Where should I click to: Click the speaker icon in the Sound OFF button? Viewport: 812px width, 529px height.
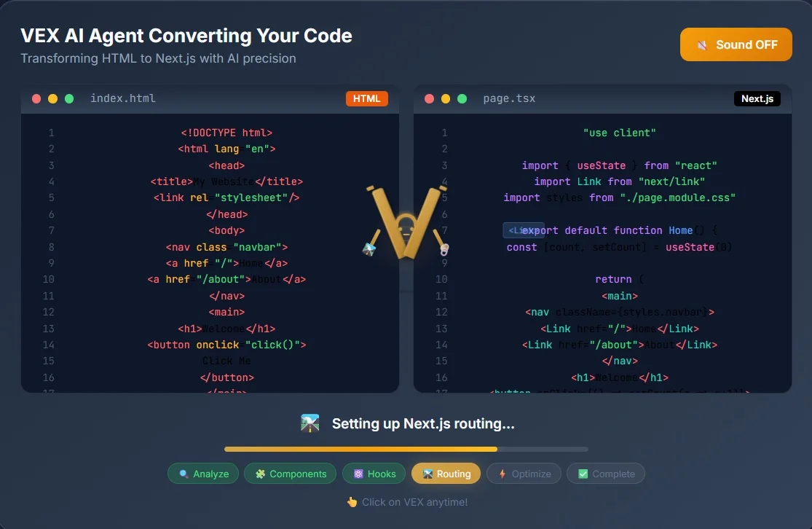pos(701,44)
